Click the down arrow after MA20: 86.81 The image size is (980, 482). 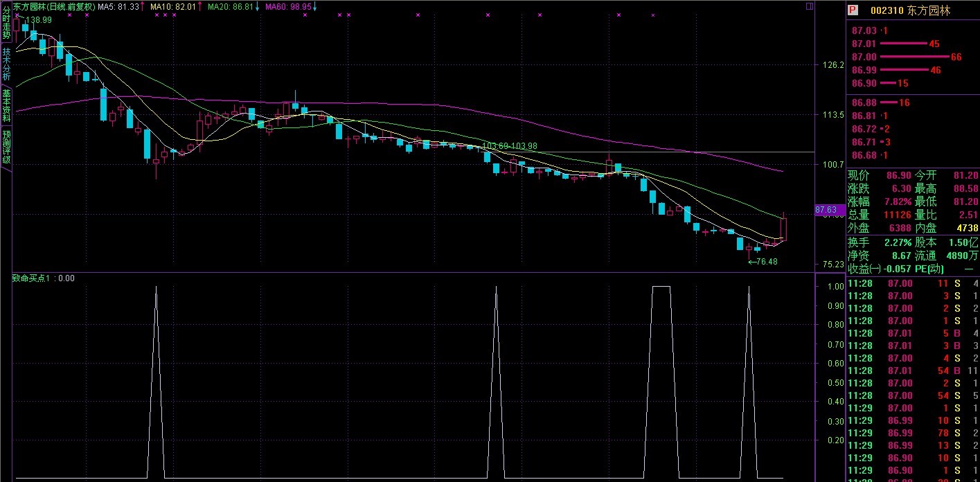click(258, 6)
